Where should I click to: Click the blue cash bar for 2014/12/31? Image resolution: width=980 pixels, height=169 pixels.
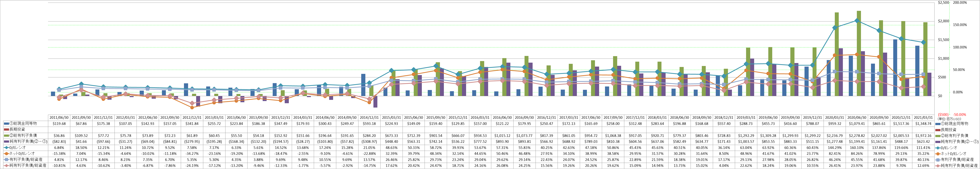click(363, 85)
